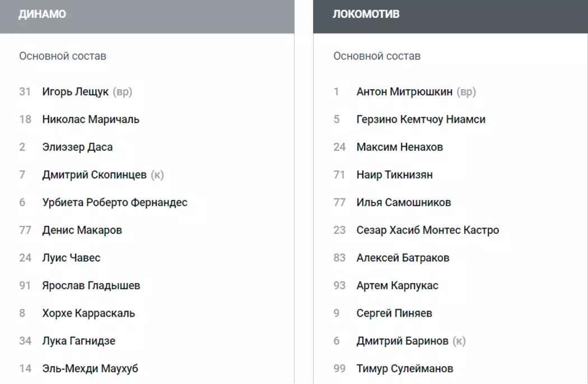588x384 pixels.
Task: Select Герзино Кемтчоу Ниамси
Action: tap(421, 119)
